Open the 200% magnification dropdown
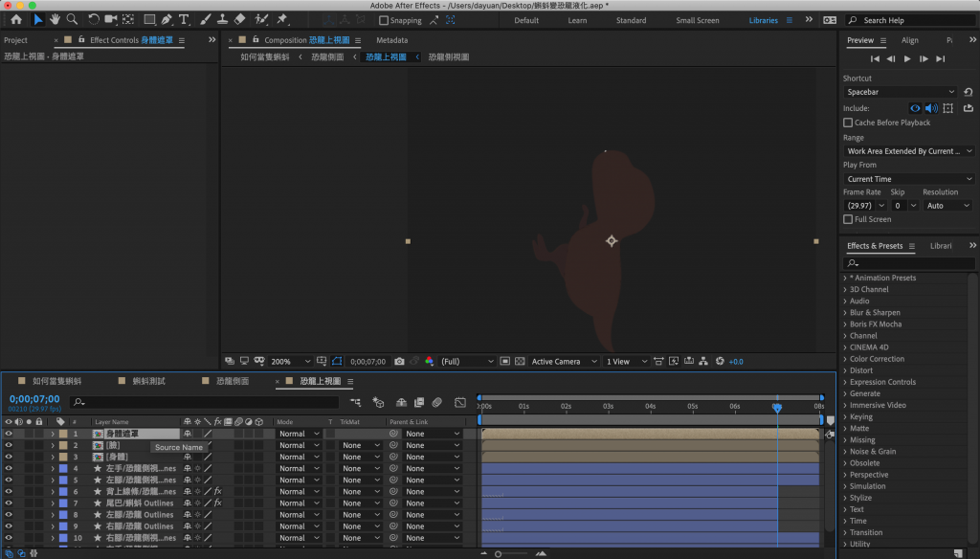 click(x=290, y=362)
